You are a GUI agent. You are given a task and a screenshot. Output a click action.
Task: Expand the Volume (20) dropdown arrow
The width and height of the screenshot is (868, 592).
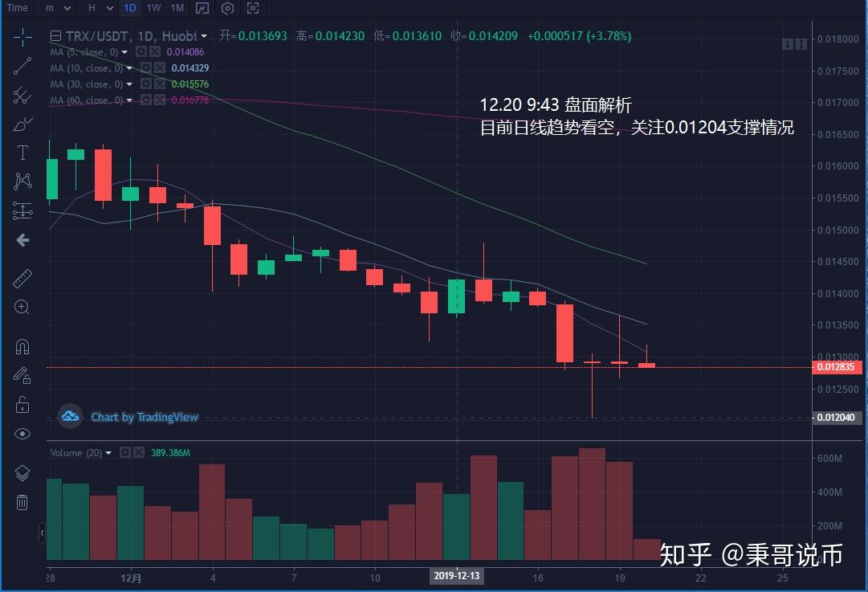coord(108,453)
